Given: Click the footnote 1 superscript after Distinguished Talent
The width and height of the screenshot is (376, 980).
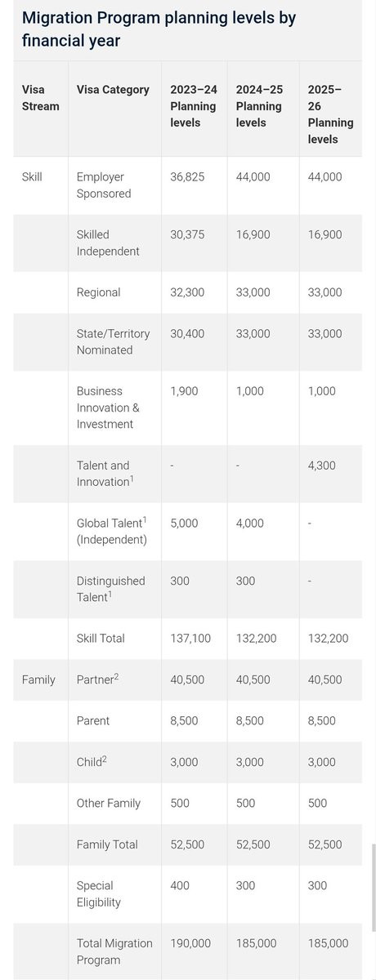Looking at the screenshot, I should coord(110,594).
